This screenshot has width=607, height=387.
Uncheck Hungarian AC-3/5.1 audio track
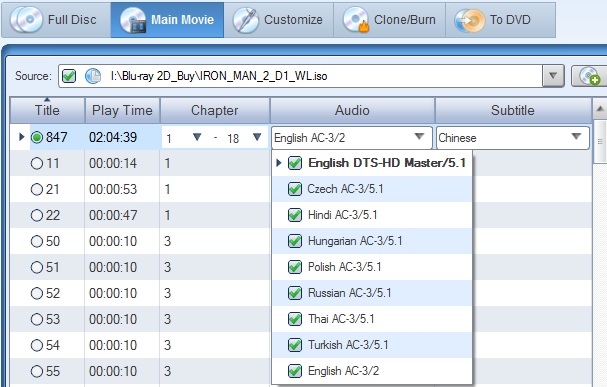coord(295,241)
